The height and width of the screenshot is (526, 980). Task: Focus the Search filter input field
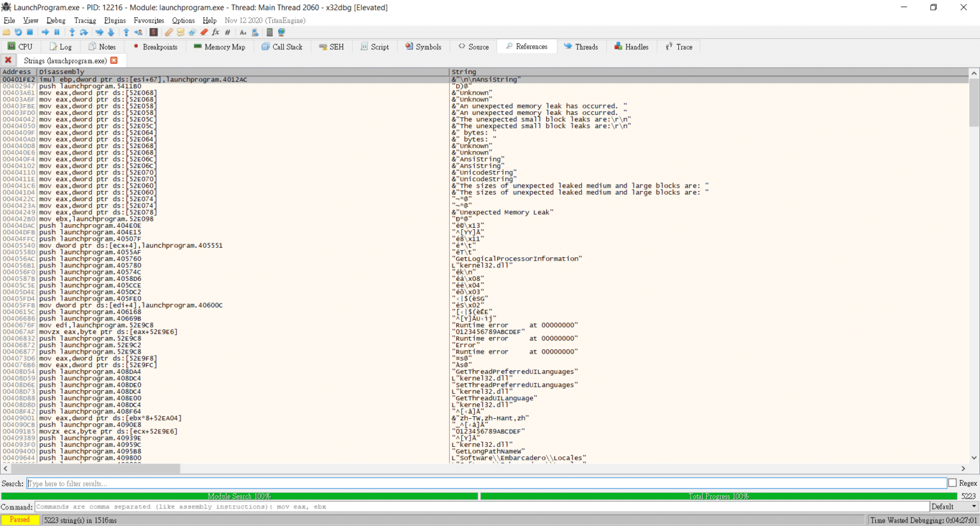487,483
